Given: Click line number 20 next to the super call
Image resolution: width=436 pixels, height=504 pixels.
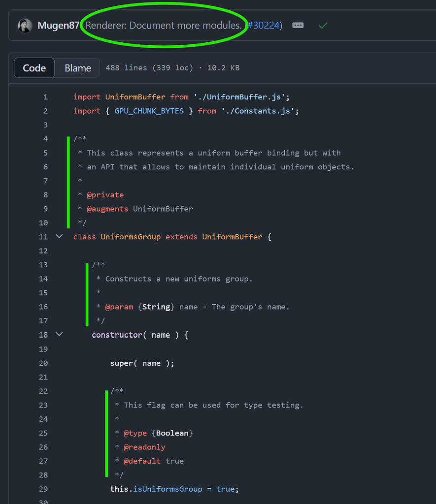Looking at the screenshot, I should point(43,363).
